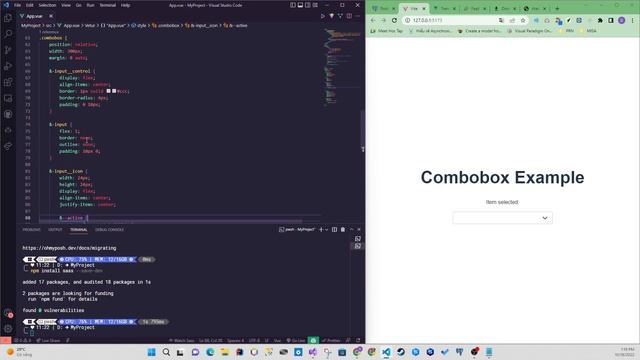640x360 pixels.
Task: Open the Live Share status bar button
Action: click(48, 340)
